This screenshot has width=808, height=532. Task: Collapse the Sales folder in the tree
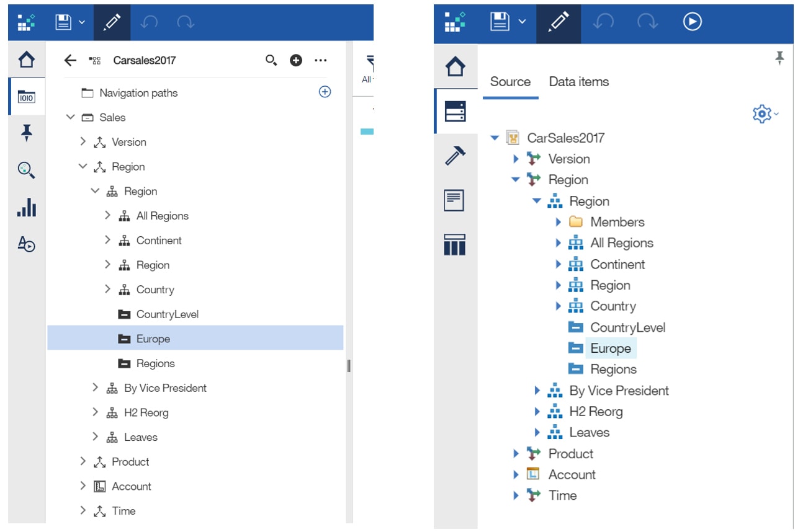(70, 117)
